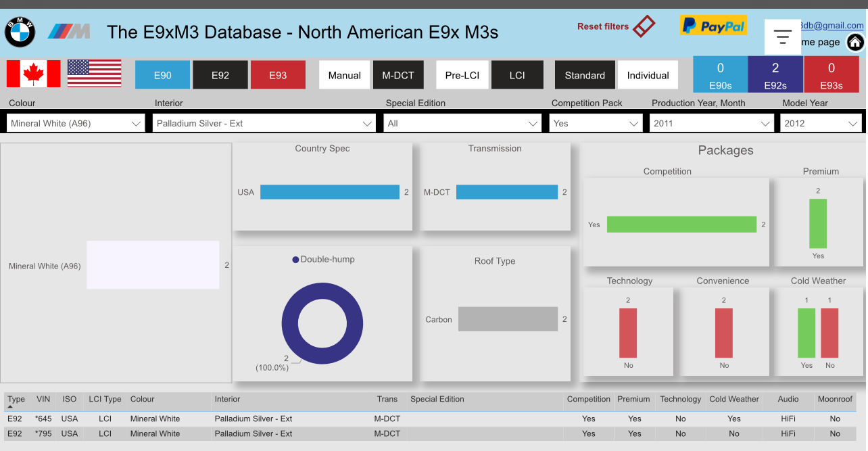Image resolution: width=868 pixels, height=451 pixels.
Task: Select the E92 body type tab
Action: click(x=220, y=75)
